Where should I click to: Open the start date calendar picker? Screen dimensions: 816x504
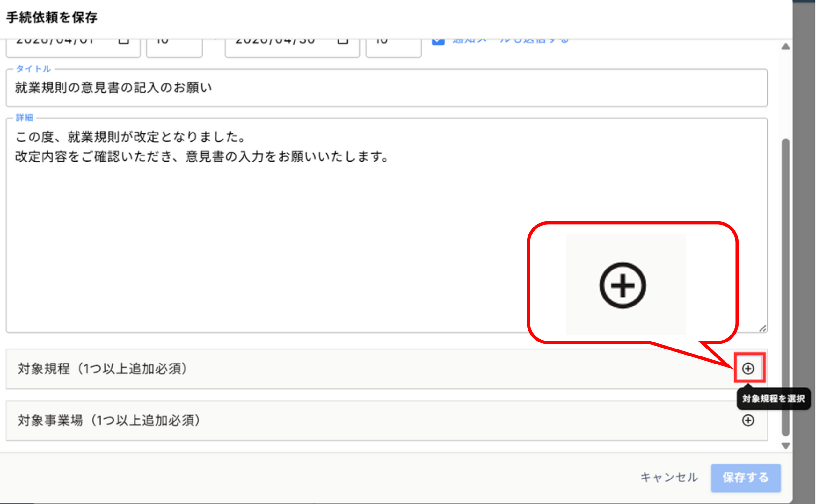pos(124,41)
